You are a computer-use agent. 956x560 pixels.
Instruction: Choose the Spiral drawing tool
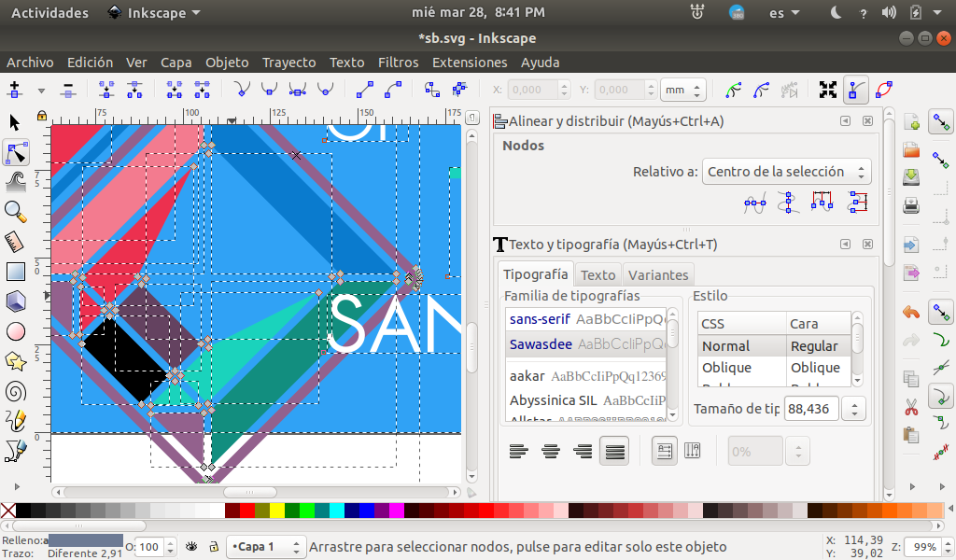(15, 391)
